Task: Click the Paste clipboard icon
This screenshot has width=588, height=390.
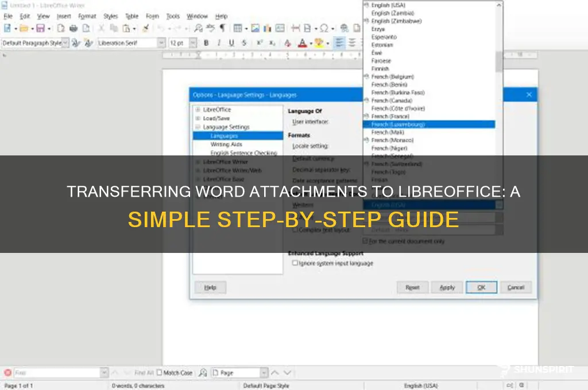Action: tap(126, 28)
